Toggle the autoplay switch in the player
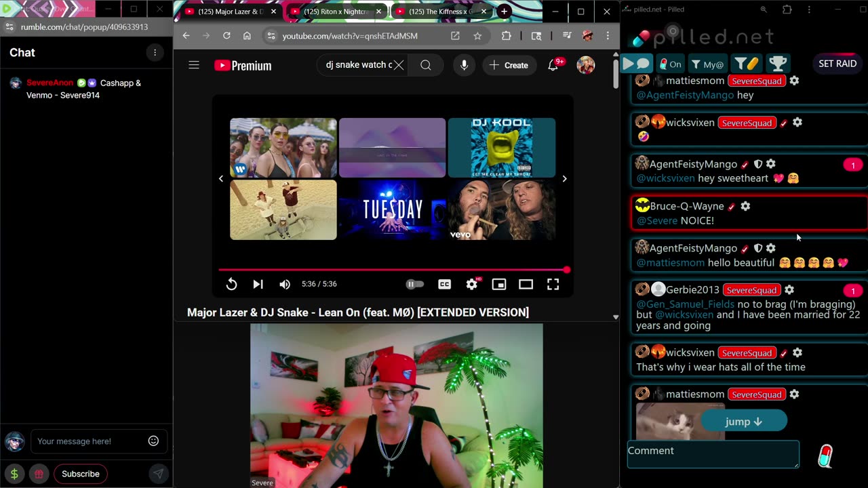The height and width of the screenshot is (488, 868). [x=414, y=284]
